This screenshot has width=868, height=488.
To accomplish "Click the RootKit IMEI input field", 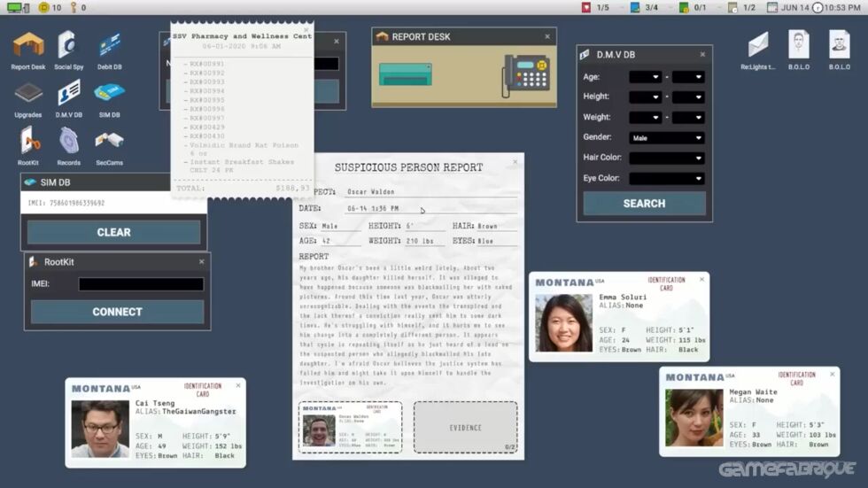I will pyautogui.click(x=141, y=283).
